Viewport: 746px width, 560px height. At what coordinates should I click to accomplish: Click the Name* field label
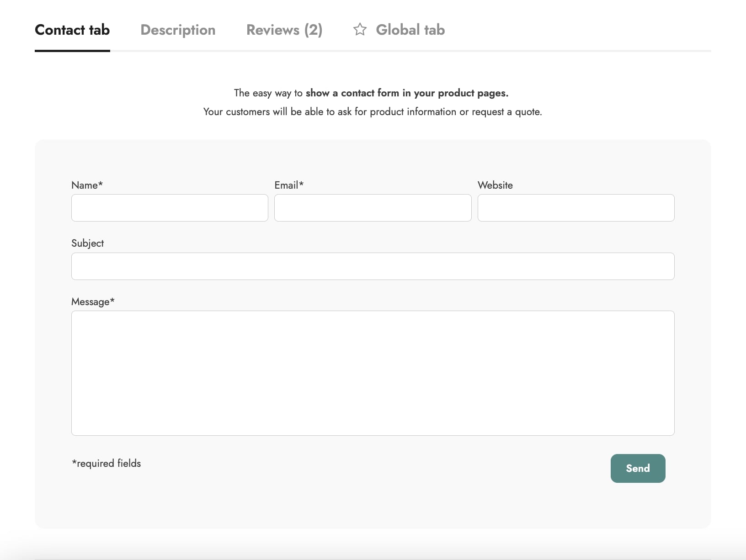click(87, 185)
